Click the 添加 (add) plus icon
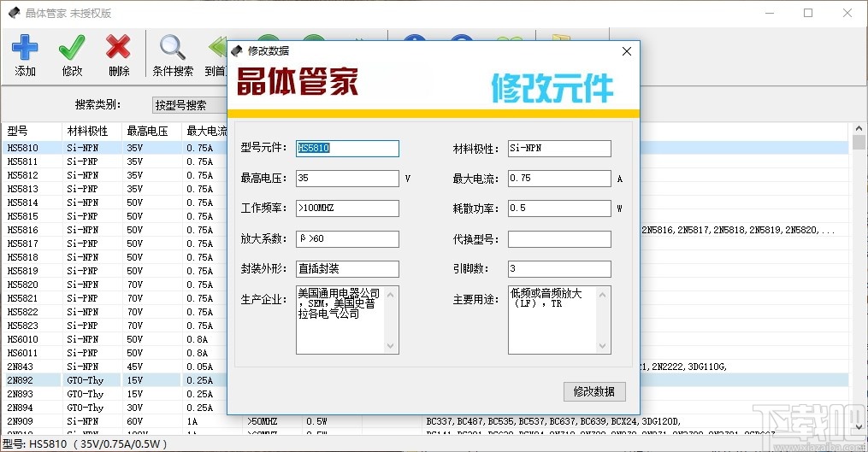 click(25, 48)
